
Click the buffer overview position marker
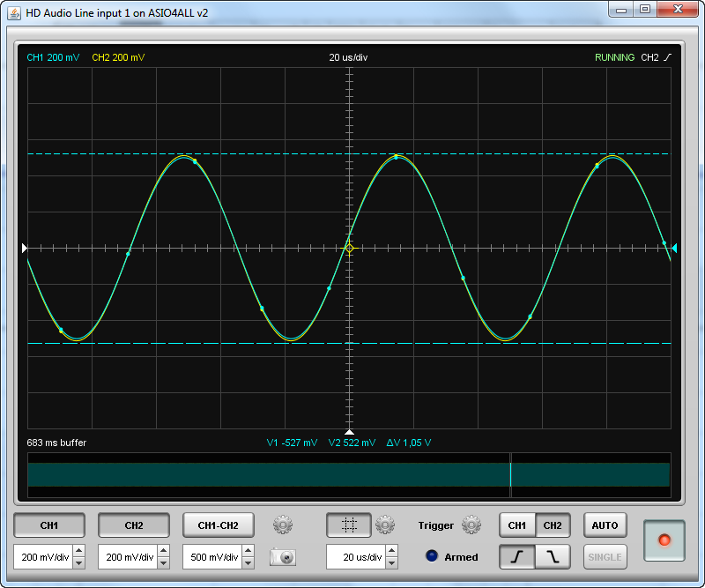[511, 474]
